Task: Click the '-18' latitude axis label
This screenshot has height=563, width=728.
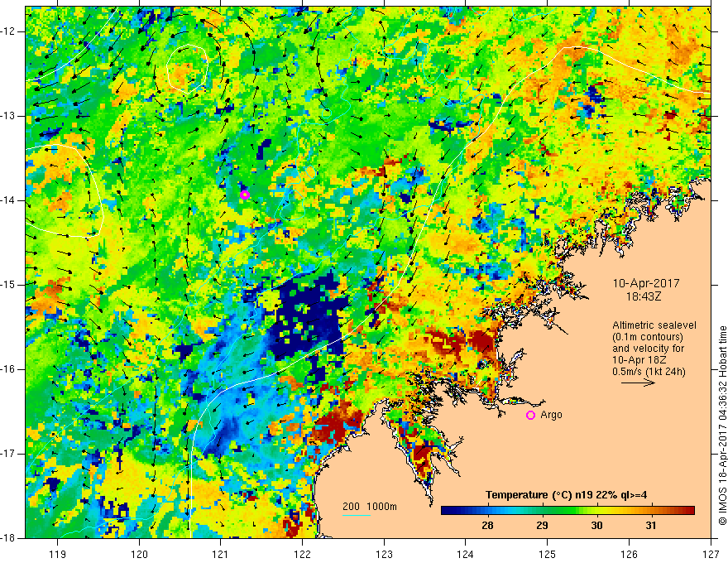Action: click(9, 538)
